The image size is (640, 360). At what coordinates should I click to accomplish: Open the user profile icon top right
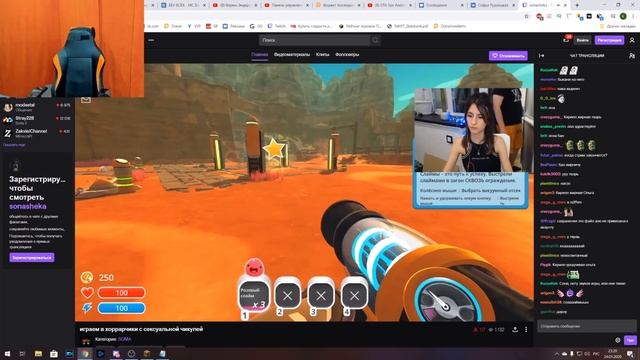pos(632,40)
